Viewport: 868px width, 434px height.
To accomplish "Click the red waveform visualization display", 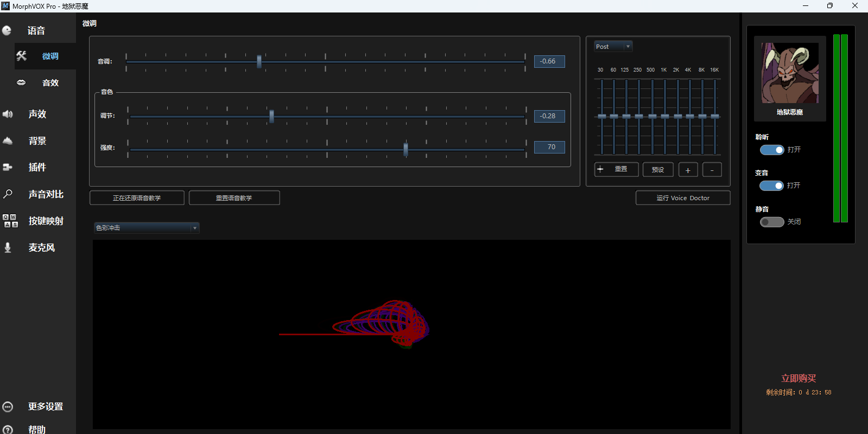I will click(x=411, y=334).
